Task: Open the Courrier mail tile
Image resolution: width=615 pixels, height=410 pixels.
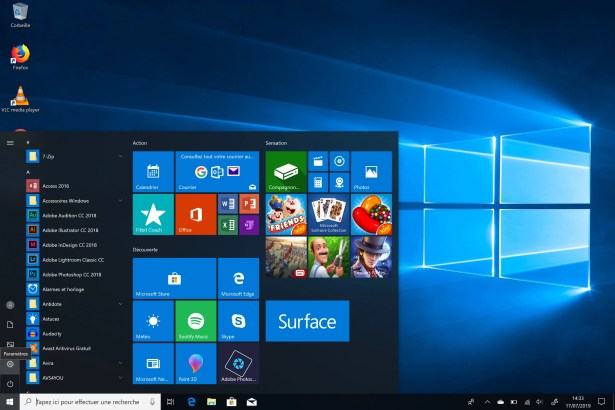Action: coord(217,171)
